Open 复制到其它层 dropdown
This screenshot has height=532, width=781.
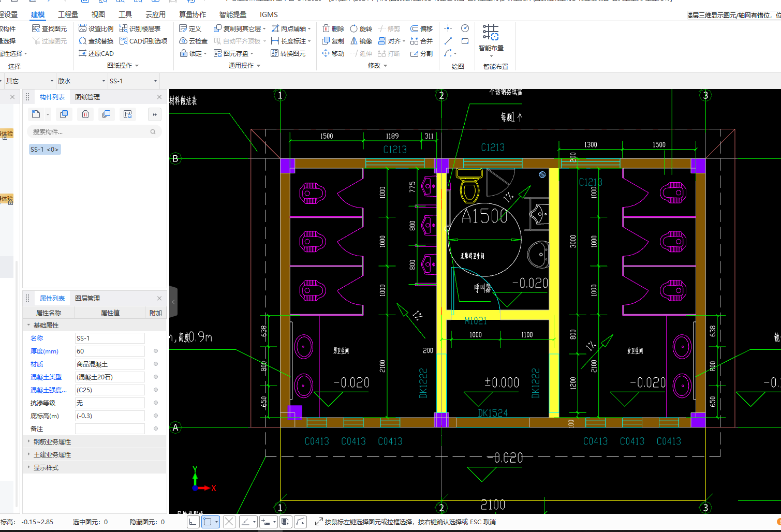[x=264, y=29]
